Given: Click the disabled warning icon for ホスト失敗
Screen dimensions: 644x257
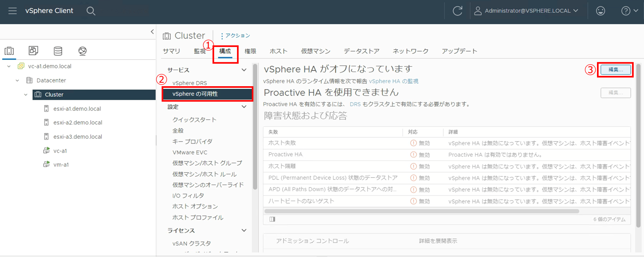Looking at the screenshot, I should pyautogui.click(x=413, y=143).
